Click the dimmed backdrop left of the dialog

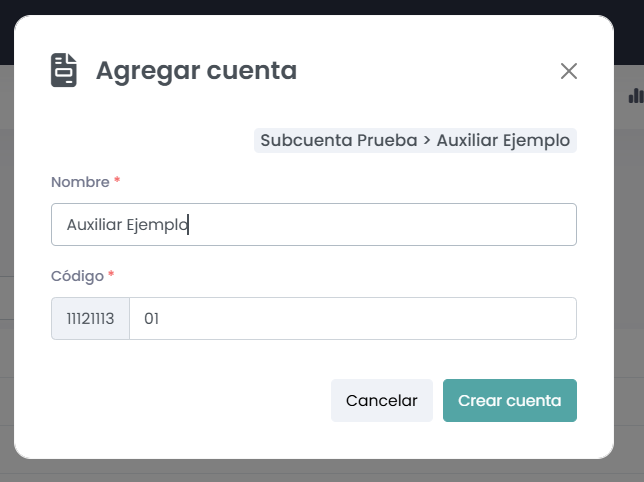(6, 250)
